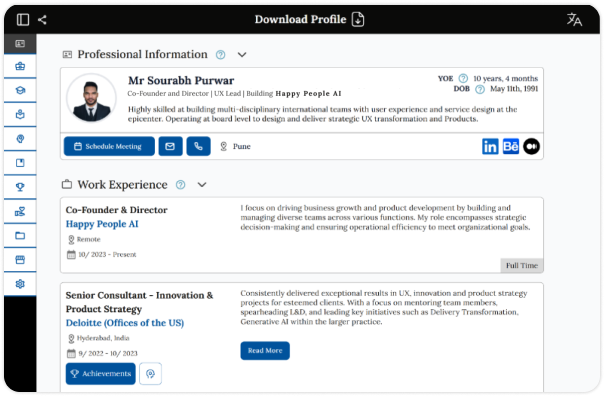Image resolution: width=604 pixels, height=396 pixels.
Task: Click help icon next to Professional Information
Action: coord(220,55)
